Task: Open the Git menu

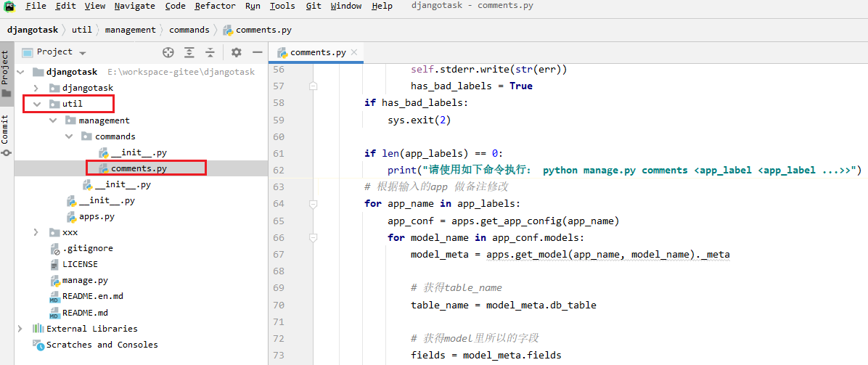Action: (314, 6)
